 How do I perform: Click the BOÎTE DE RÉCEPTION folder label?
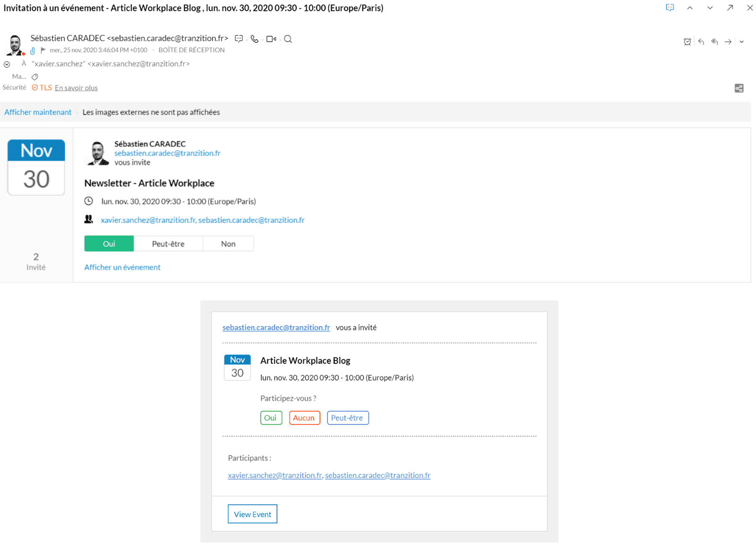pyautogui.click(x=191, y=50)
